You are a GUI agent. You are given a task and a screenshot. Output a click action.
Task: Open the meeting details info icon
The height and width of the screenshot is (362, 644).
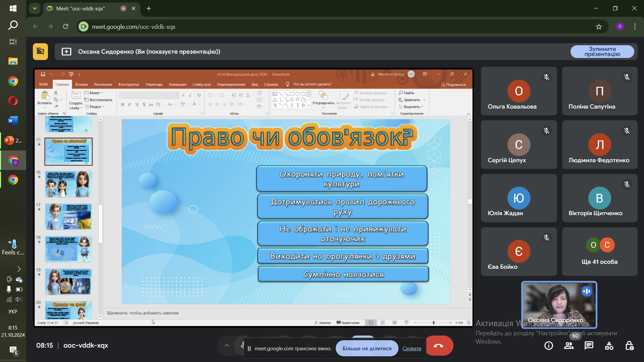549,346
